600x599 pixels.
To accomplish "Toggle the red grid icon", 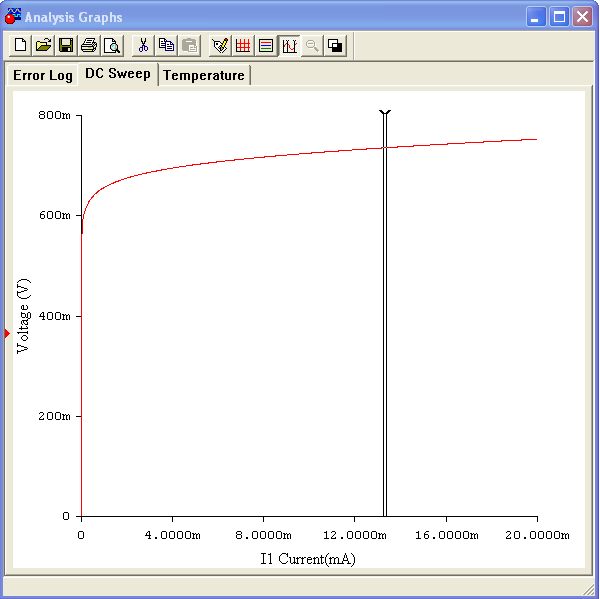I will [x=243, y=46].
